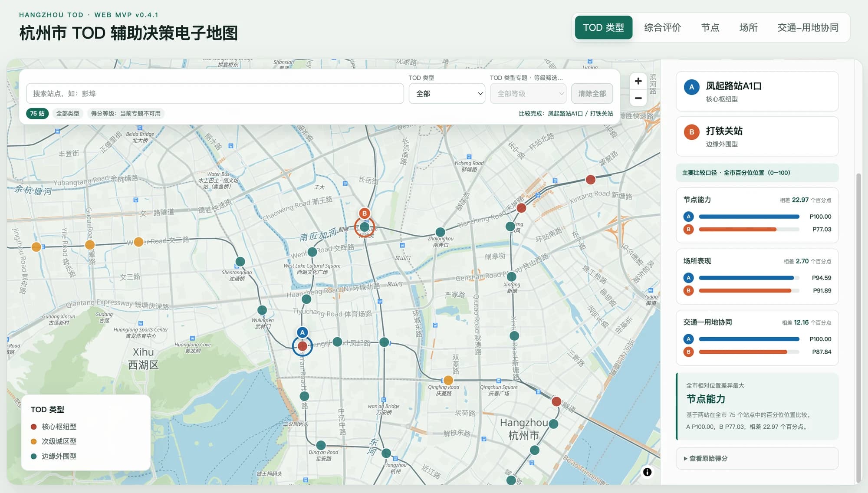This screenshot has height=493, width=868.
Task: Click the 75 站 count chip
Action: click(x=37, y=113)
